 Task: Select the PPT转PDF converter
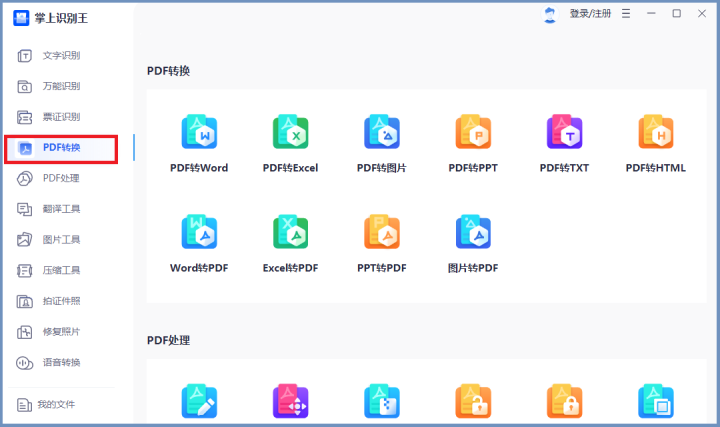pos(382,243)
